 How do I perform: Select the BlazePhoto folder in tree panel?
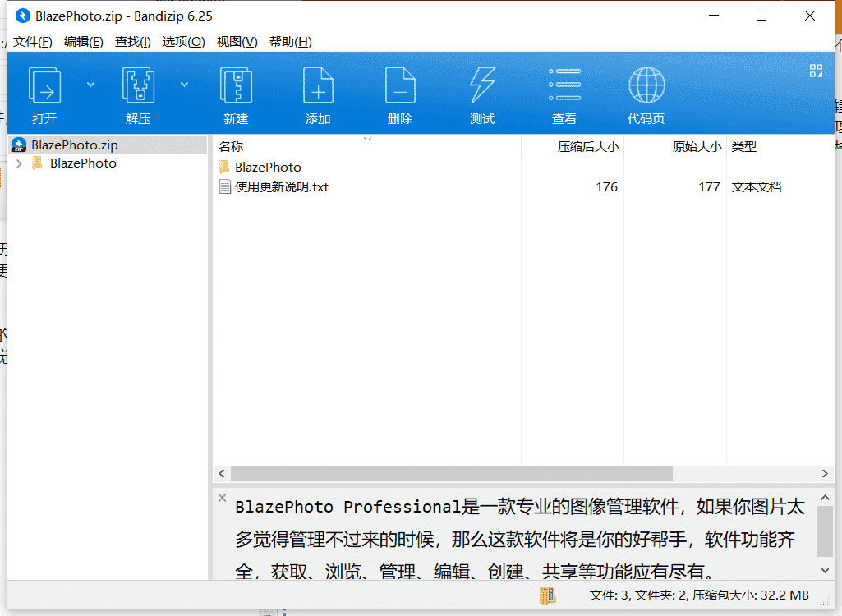(x=83, y=163)
